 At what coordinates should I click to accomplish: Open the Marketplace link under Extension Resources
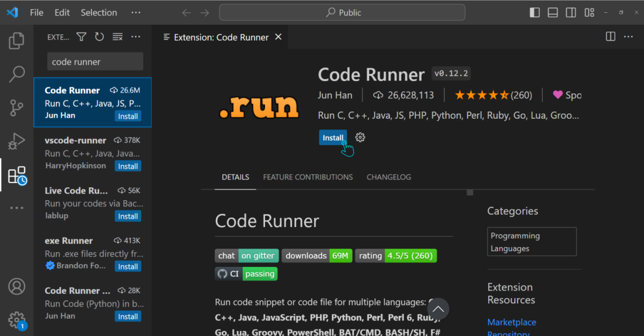click(x=511, y=322)
